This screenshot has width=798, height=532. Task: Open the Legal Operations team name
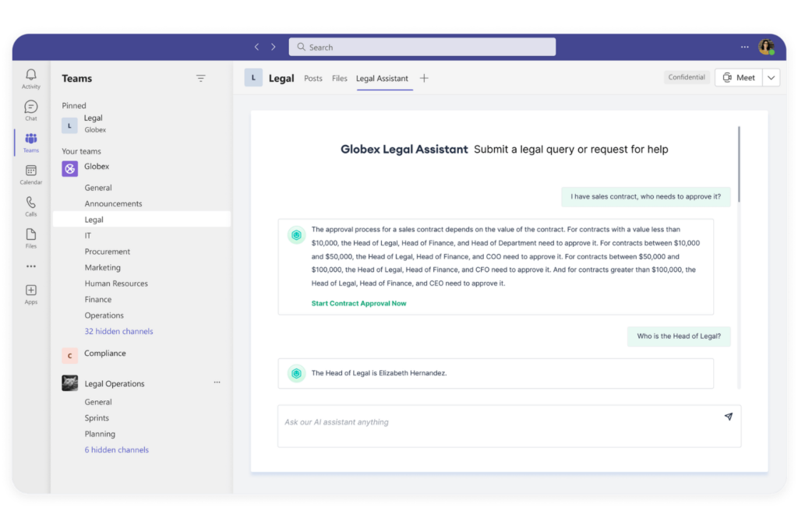point(115,383)
